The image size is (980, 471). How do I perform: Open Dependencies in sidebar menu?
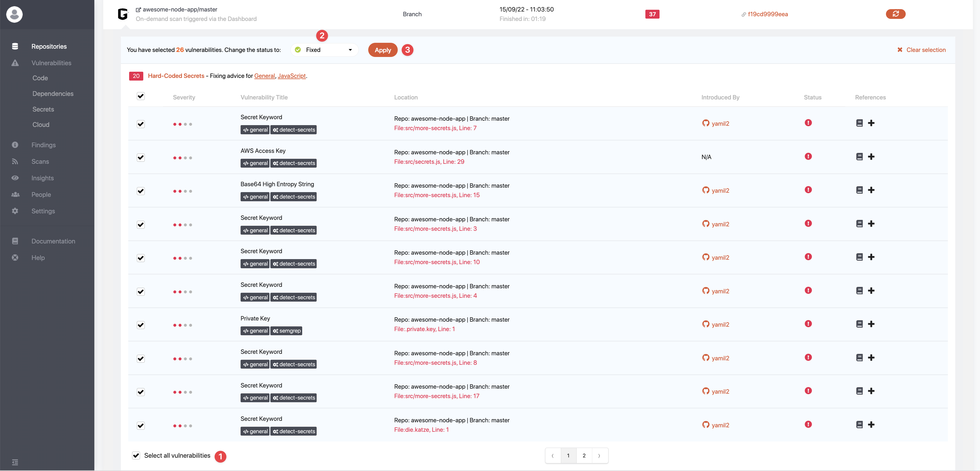(53, 94)
